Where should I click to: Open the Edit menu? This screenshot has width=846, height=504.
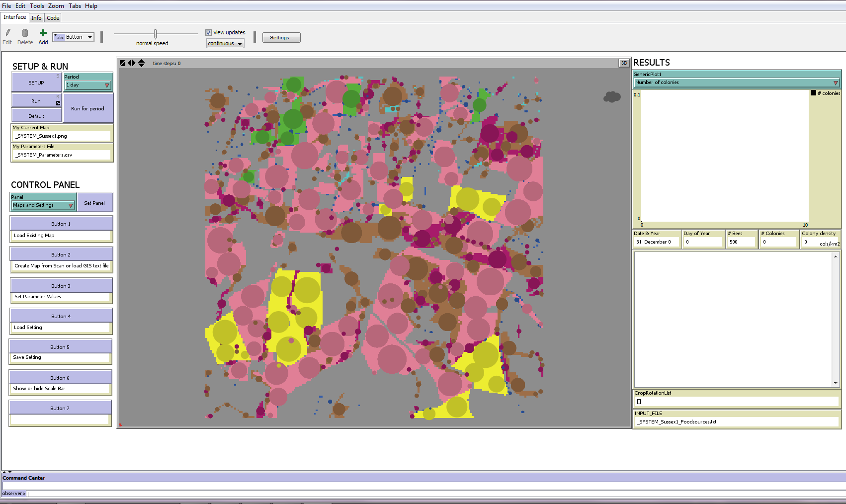click(x=20, y=6)
